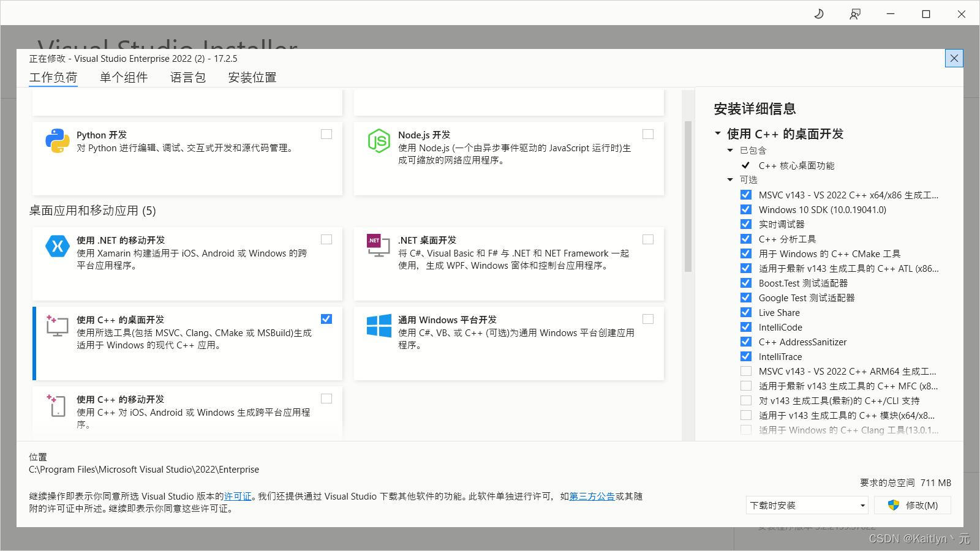This screenshot has height=551, width=980.
Task: Click 桌面应用和移动应用 (5) section heading
Action: pyautogui.click(x=92, y=211)
